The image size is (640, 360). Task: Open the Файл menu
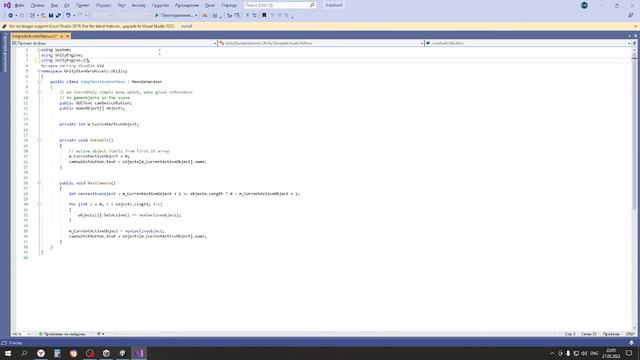19,5
